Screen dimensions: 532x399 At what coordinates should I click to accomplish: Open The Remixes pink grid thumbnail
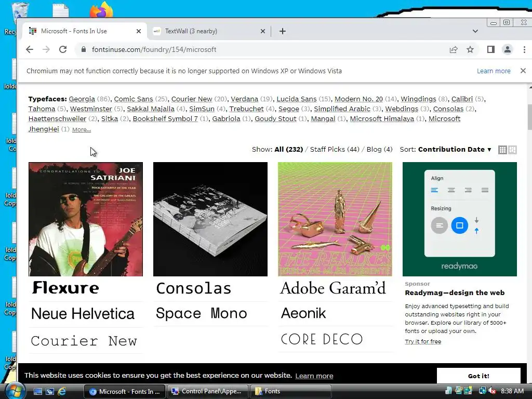pos(335,219)
